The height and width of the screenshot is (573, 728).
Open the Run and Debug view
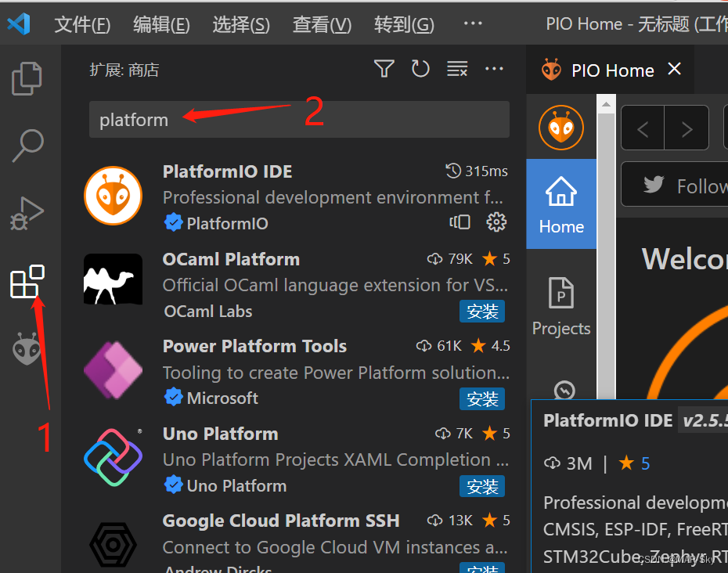pyautogui.click(x=27, y=213)
